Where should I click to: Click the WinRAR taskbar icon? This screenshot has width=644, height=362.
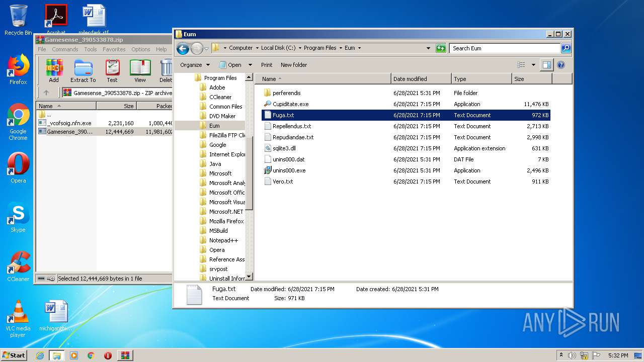(125, 355)
